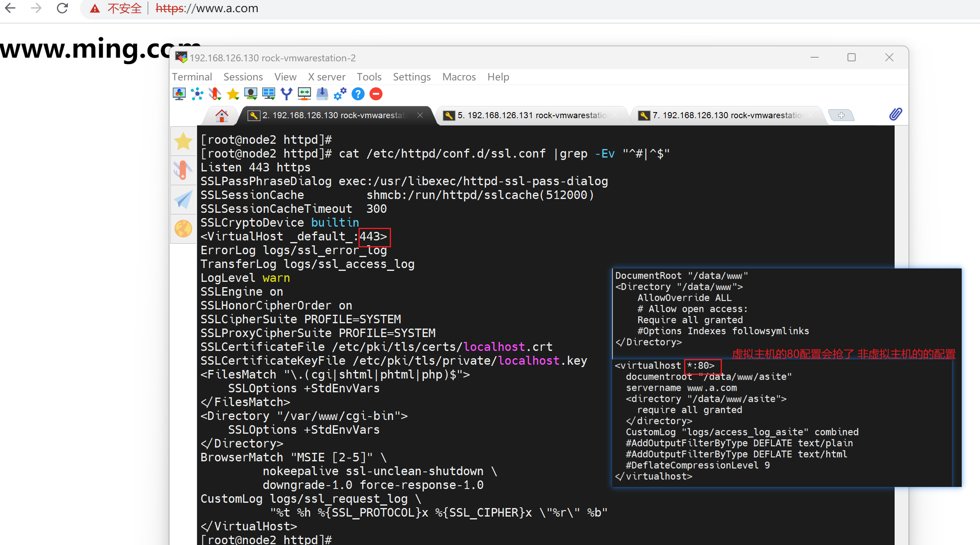Click the home tab icon
980x545 pixels.
(222, 116)
